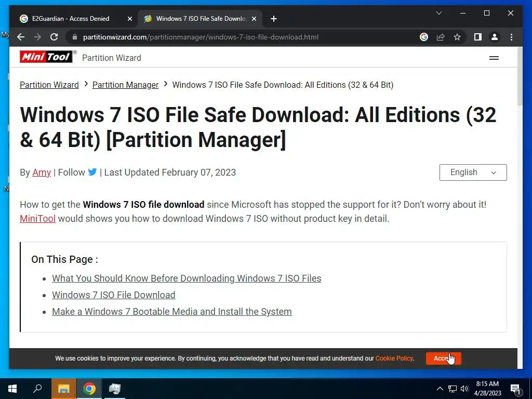Go back using the browser back arrow

click(21, 37)
